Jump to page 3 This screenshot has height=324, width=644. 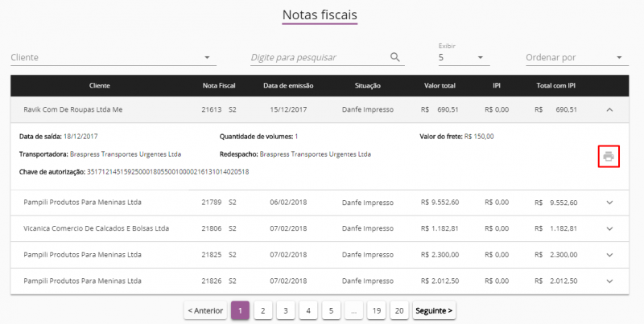(285, 310)
